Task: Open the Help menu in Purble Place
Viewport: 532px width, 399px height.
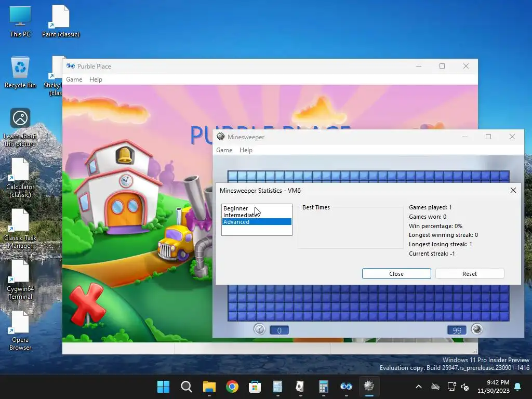Action: click(x=96, y=79)
